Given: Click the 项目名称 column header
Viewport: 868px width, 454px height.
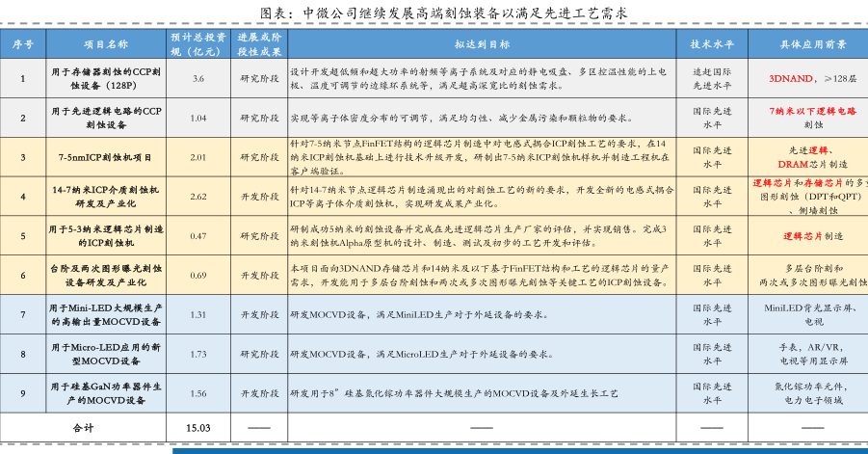Looking at the screenshot, I should point(106,44).
